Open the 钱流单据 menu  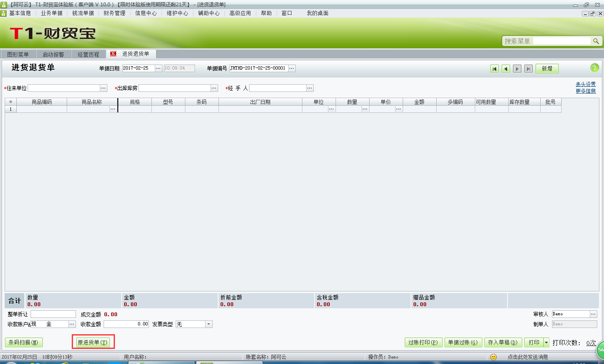click(83, 13)
